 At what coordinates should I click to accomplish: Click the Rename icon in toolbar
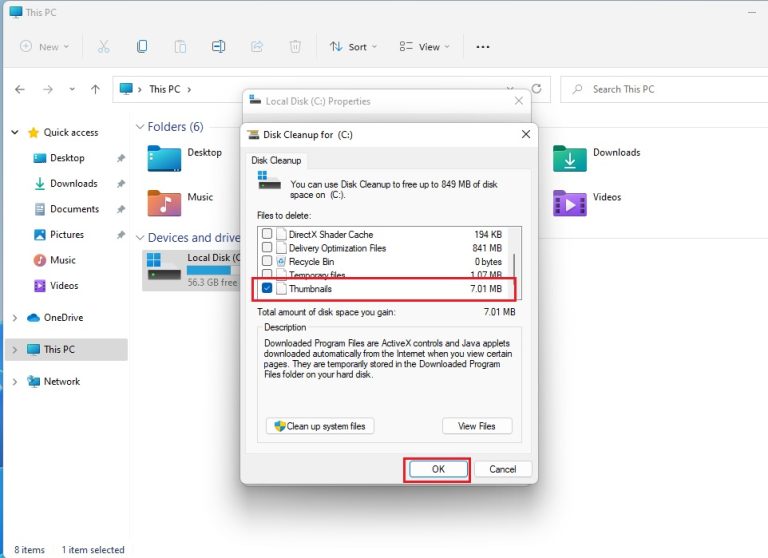(x=218, y=47)
